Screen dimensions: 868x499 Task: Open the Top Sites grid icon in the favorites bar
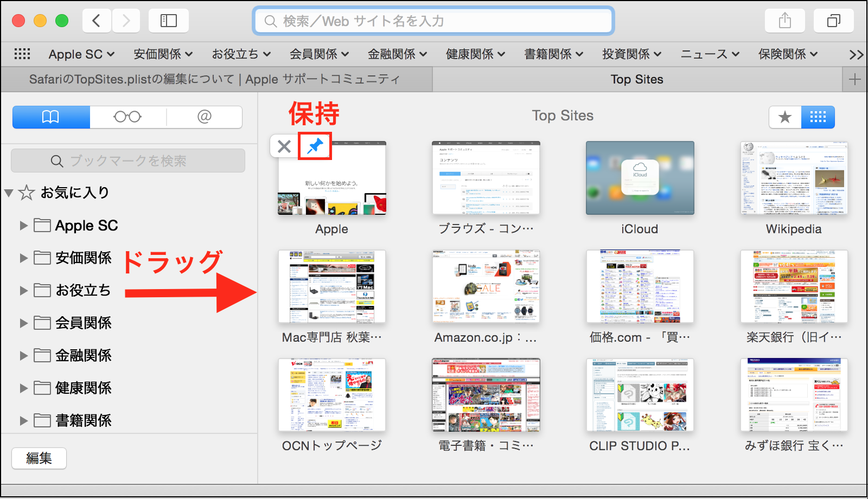tap(22, 54)
